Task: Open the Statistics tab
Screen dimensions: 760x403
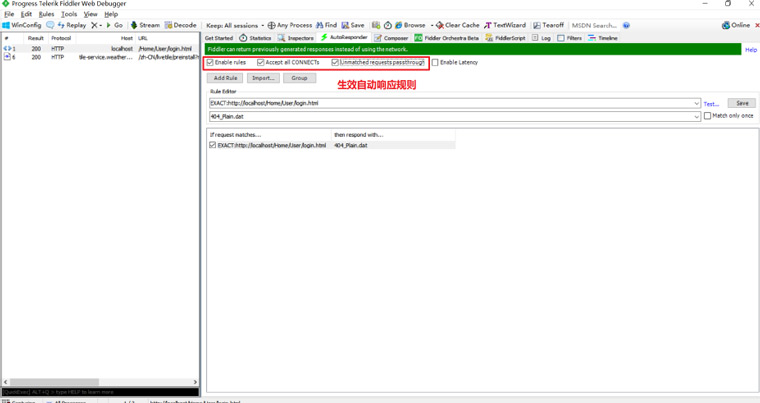Action: [255, 38]
